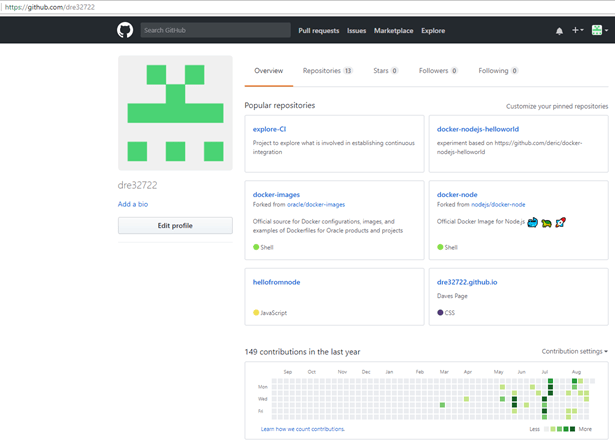
Task: Switch to the Repositories tab
Action: pyautogui.click(x=327, y=71)
